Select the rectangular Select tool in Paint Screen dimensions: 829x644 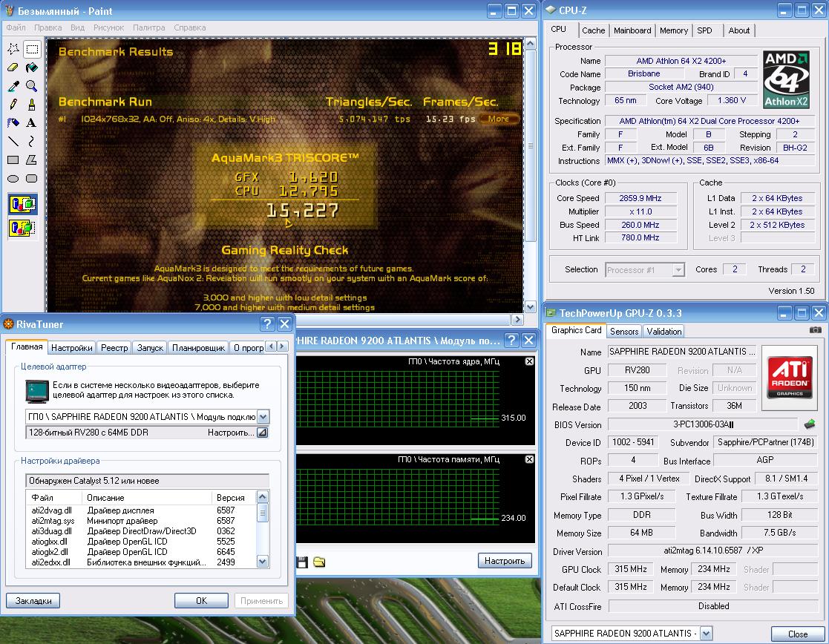tap(32, 49)
